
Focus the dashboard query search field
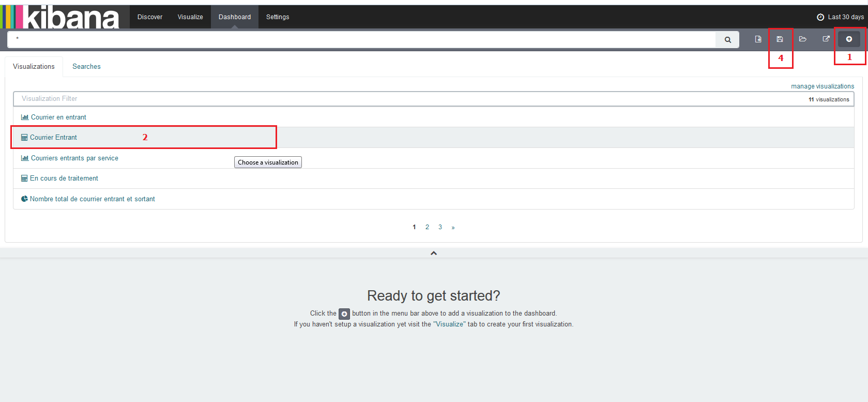[361, 39]
